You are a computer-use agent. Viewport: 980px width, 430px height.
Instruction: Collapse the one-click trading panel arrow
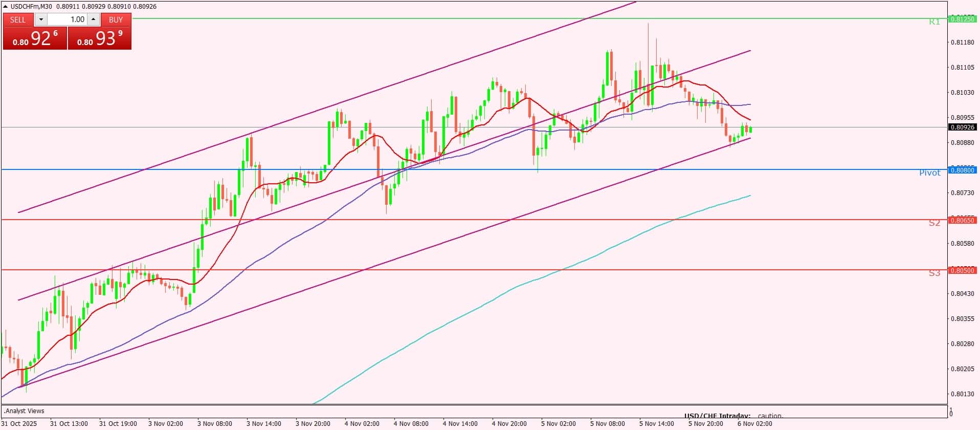[6, 7]
